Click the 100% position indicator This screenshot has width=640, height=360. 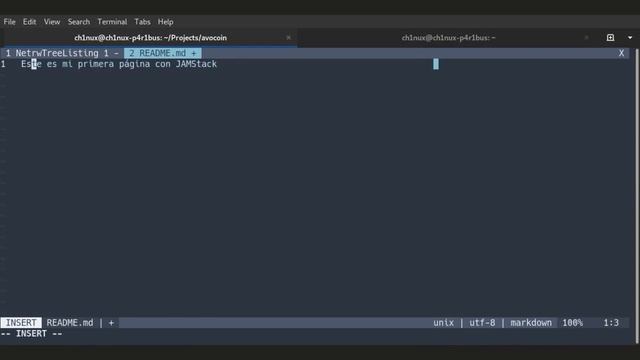point(573,323)
